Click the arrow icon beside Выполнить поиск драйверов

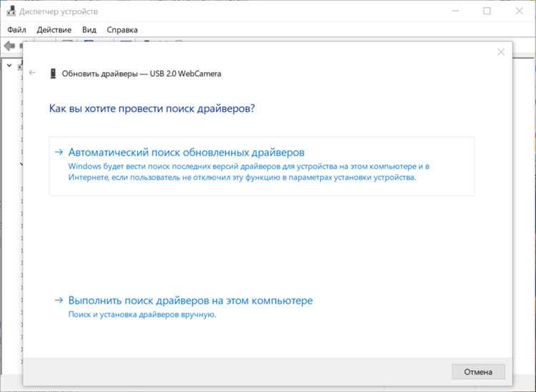59,301
